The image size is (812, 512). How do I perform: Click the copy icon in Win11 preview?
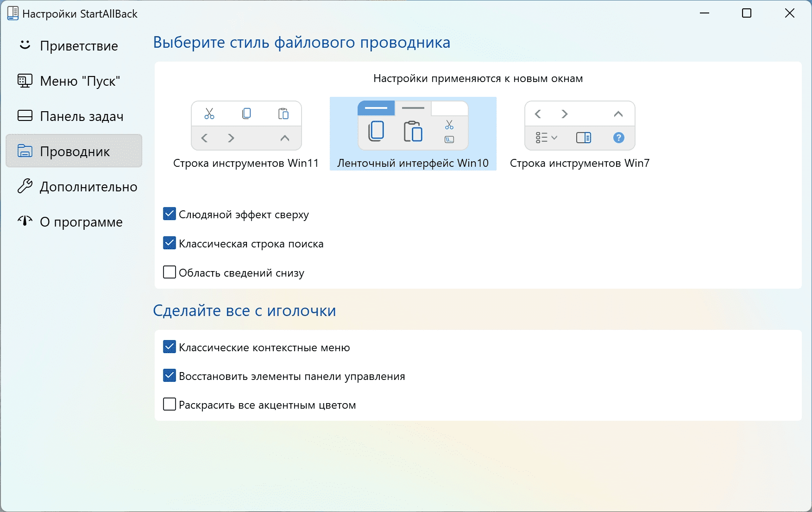click(246, 114)
